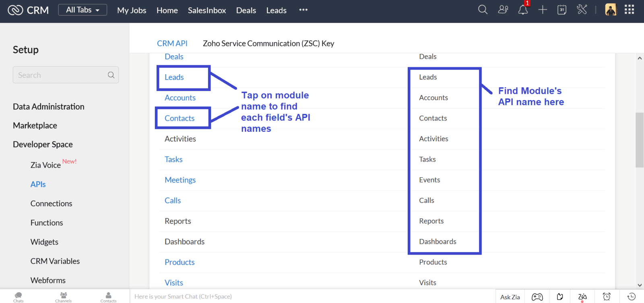
Task: Open the recent history clock icon
Action: pyautogui.click(x=632, y=297)
